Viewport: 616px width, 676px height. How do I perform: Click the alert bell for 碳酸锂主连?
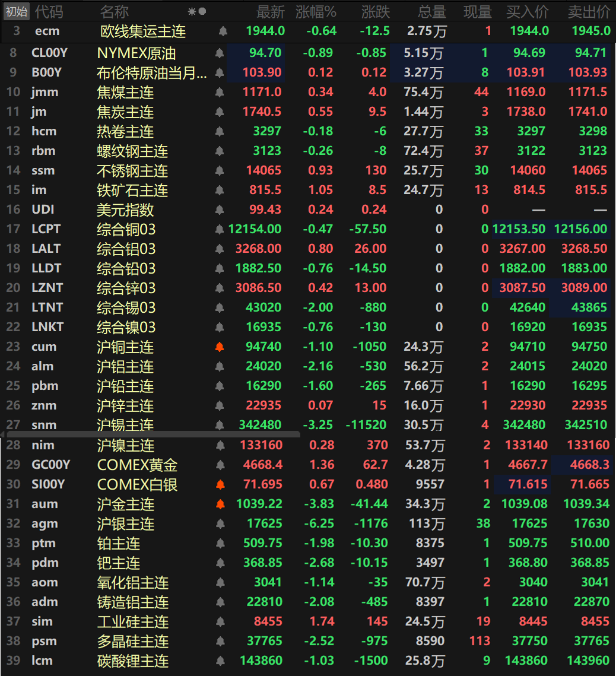tap(219, 661)
